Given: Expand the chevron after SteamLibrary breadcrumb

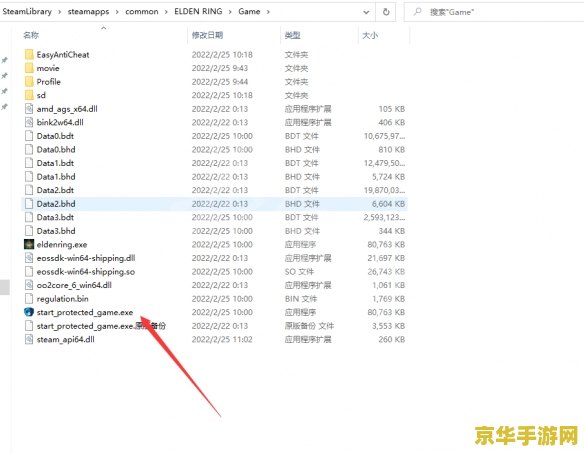Looking at the screenshot, I should point(60,12).
